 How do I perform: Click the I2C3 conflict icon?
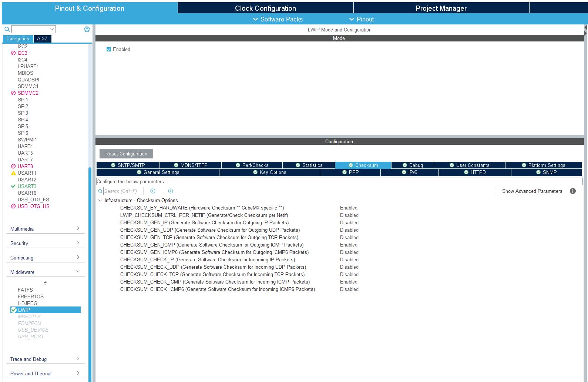(13, 53)
